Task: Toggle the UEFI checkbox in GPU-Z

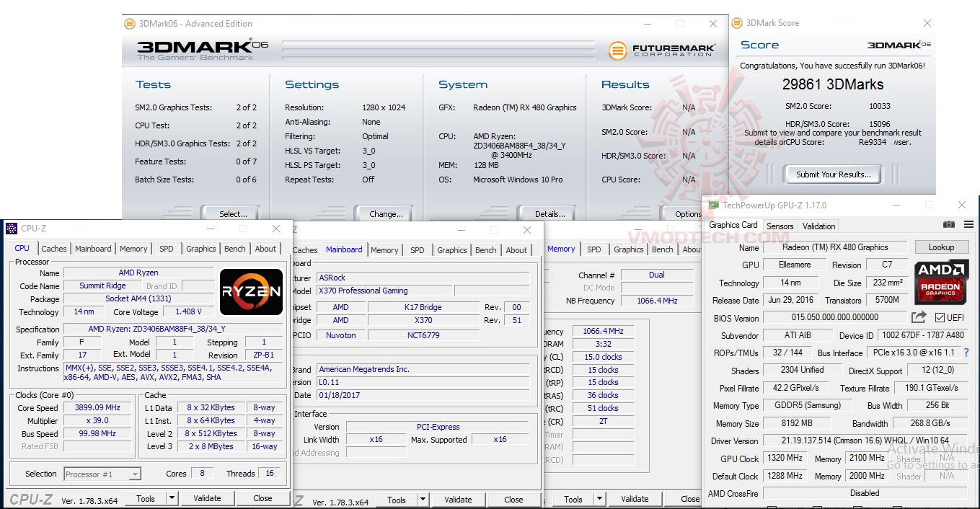Action: click(x=940, y=318)
